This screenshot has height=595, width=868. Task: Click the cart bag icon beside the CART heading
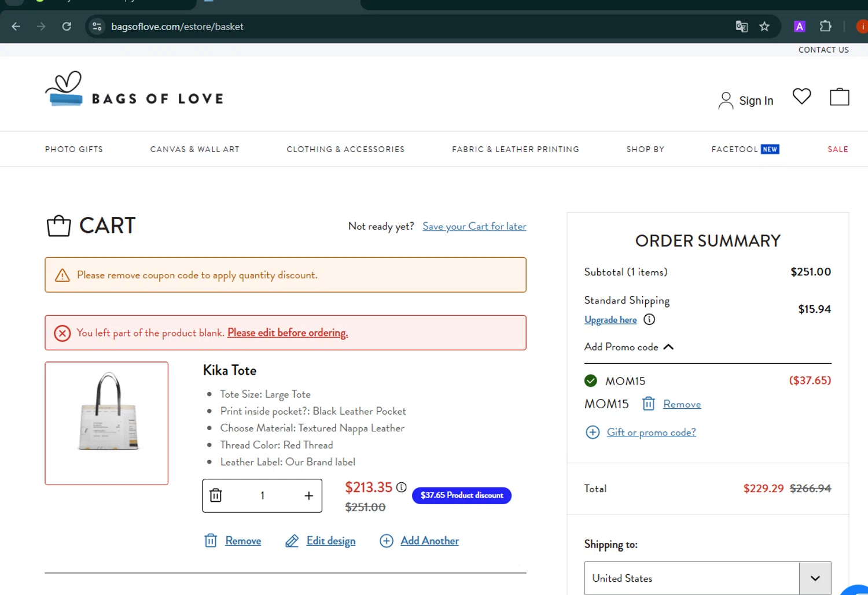[x=58, y=226]
